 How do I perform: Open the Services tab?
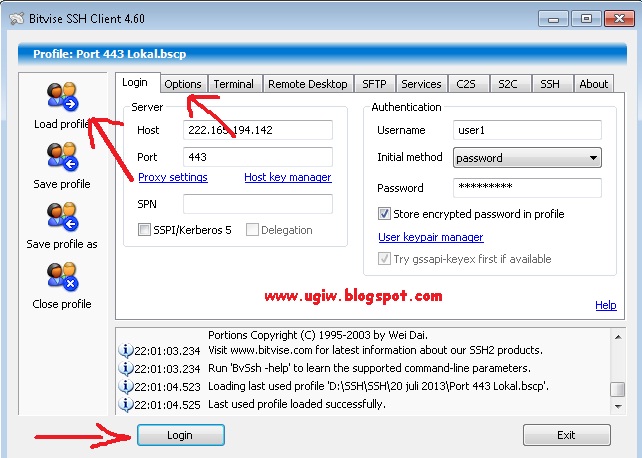pos(421,84)
